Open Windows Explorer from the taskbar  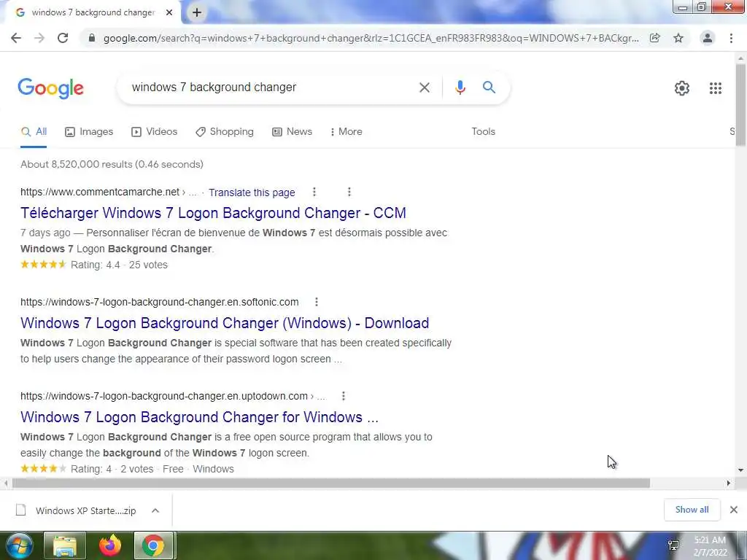click(65, 545)
